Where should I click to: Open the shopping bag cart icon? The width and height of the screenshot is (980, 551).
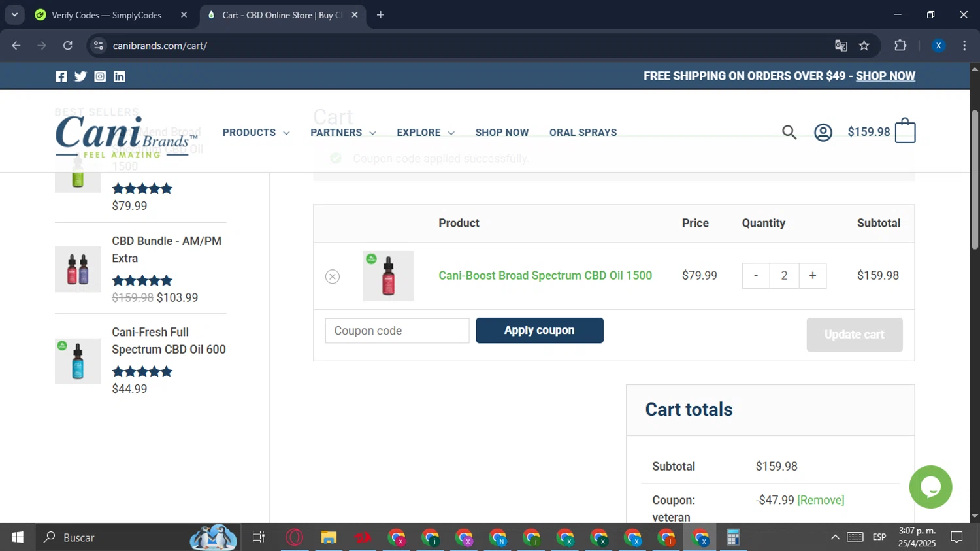click(905, 131)
